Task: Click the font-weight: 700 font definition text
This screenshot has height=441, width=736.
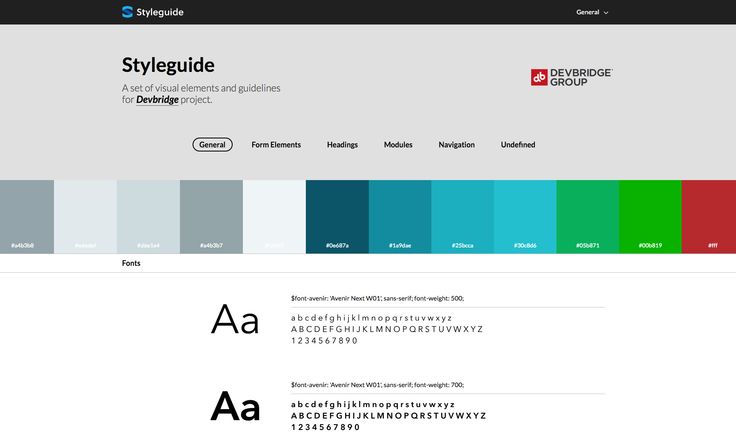Action: pos(377,385)
